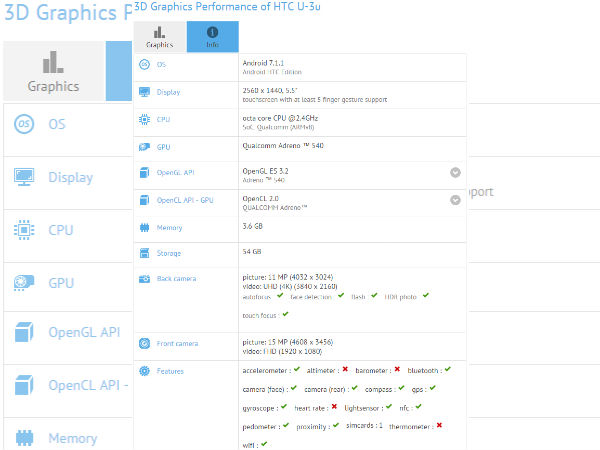Click the large Display label in background page
Image resolution: width=600 pixels, height=450 pixels.
(x=70, y=178)
